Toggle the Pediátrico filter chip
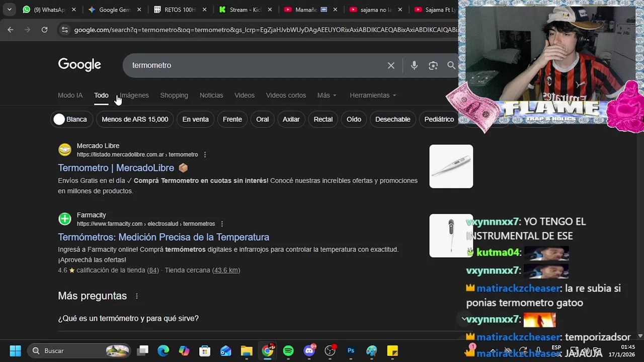This screenshot has height=362, width=644. [439, 119]
